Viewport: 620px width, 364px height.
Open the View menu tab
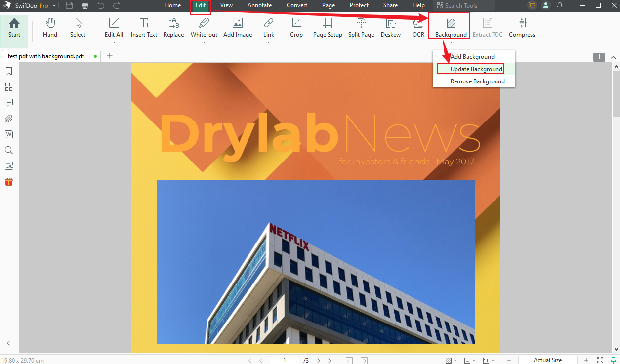pyautogui.click(x=227, y=5)
